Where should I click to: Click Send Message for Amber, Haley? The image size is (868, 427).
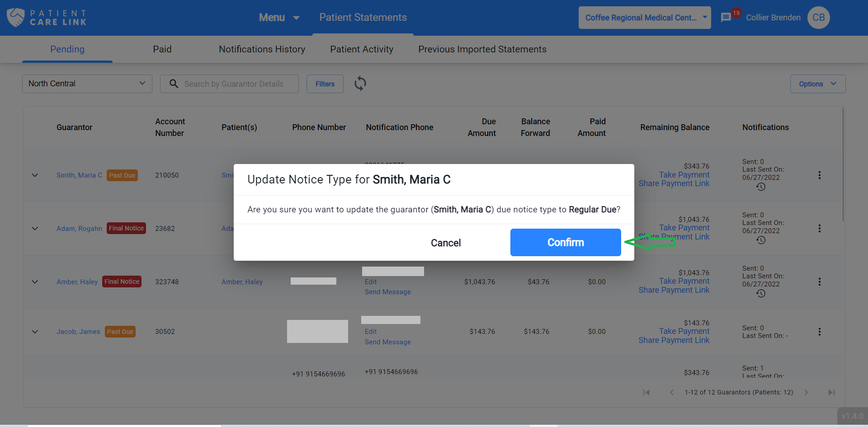(388, 292)
